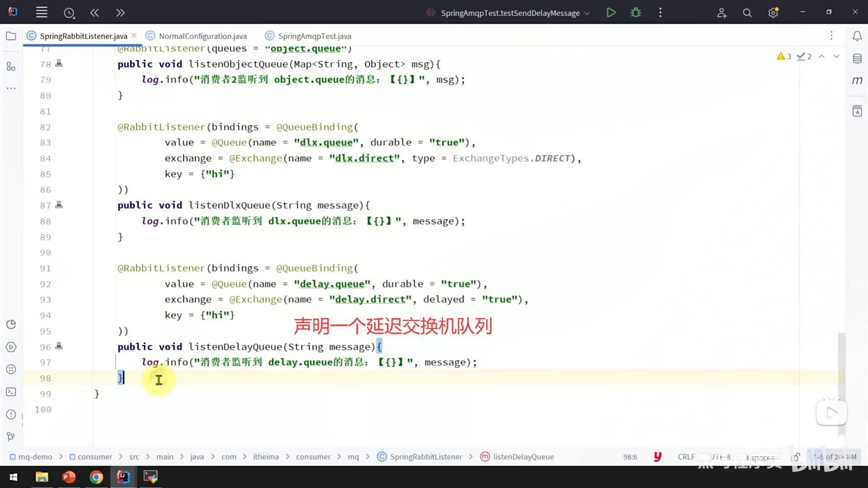868x488 pixels.
Task: Open Chrome from the Windows taskbar
Action: 96,477
